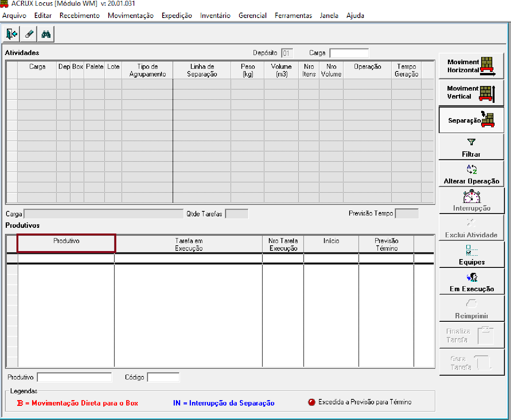Click the Código input field
This screenshot has height=420, width=511.
point(163,377)
